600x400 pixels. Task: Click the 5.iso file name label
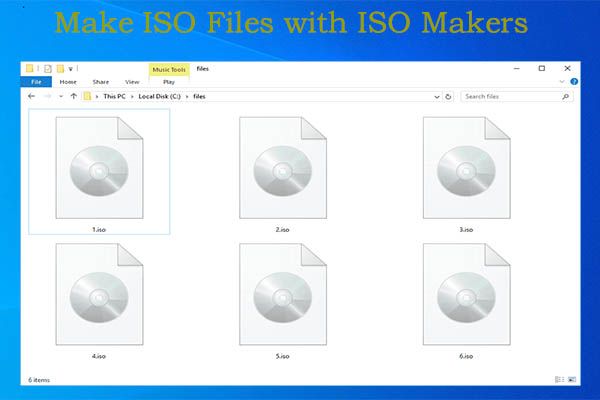[x=282, y=356]
